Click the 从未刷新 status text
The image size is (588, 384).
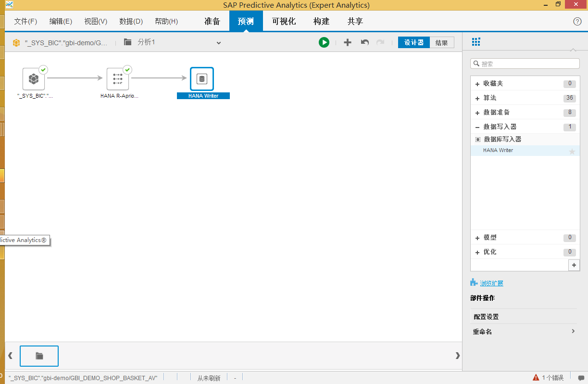(x=209, y=378)
